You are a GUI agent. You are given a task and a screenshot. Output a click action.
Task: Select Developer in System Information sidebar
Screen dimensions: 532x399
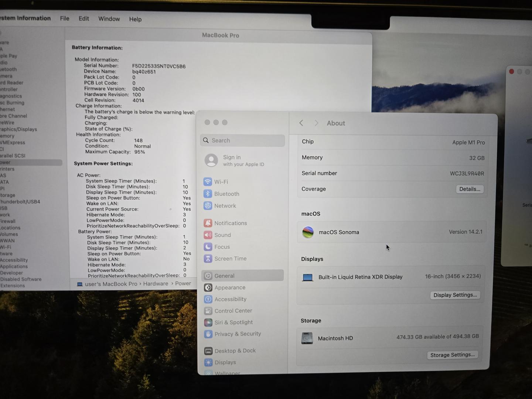point(11,273)
